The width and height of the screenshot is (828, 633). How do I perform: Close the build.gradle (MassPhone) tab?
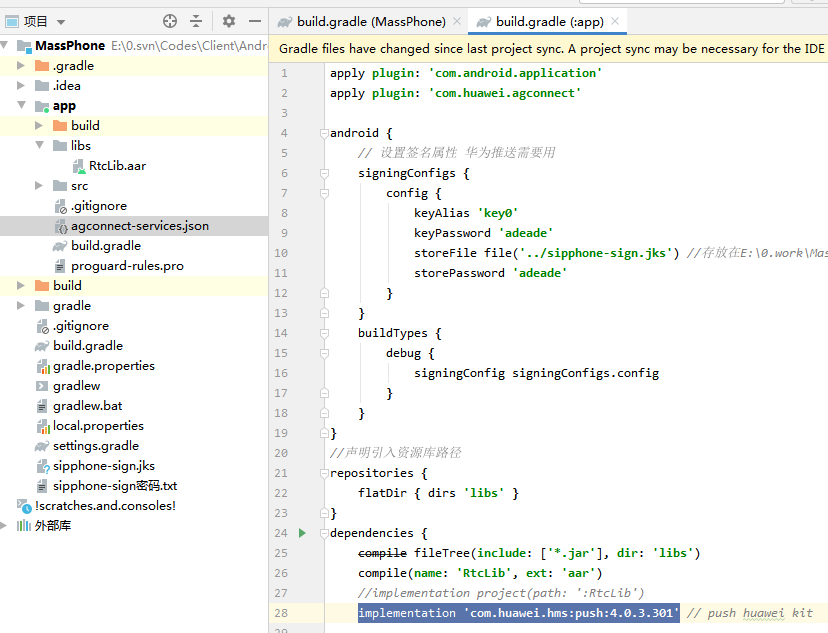[x=457, y=21]
